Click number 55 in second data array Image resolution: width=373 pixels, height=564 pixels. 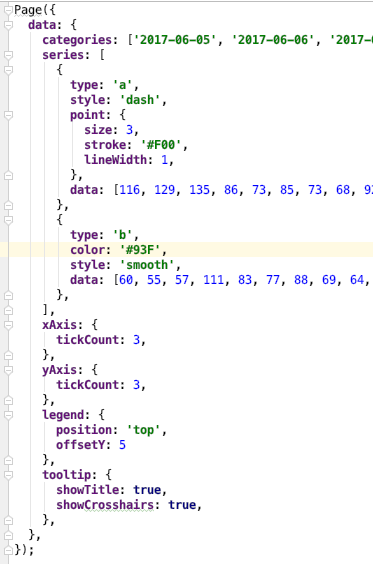(x=154, y=280)
